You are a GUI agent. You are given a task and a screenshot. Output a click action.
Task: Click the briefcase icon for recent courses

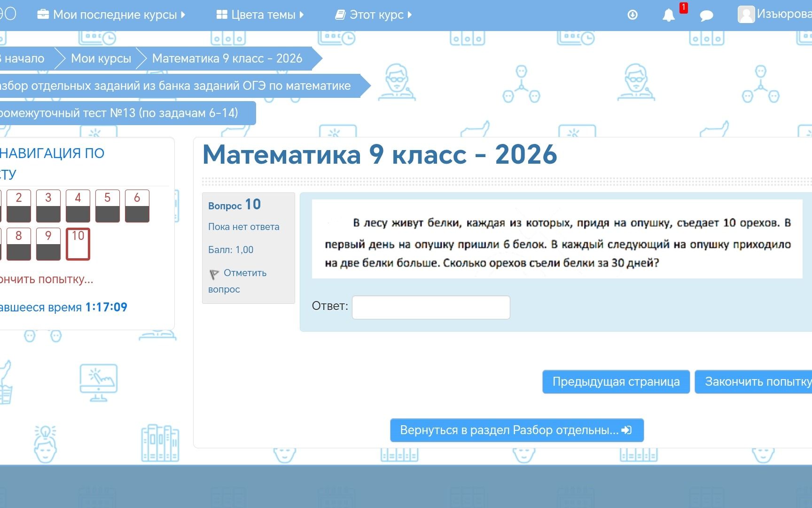(43, 15)
